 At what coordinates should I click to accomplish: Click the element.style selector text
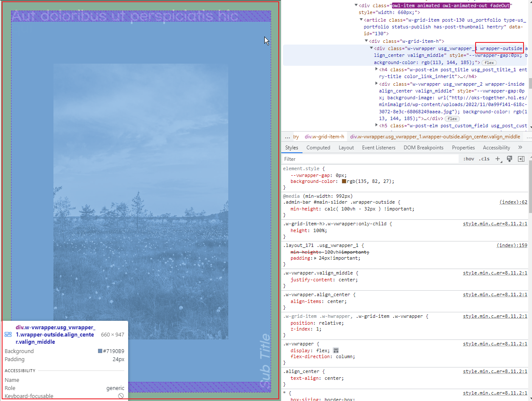301,168
